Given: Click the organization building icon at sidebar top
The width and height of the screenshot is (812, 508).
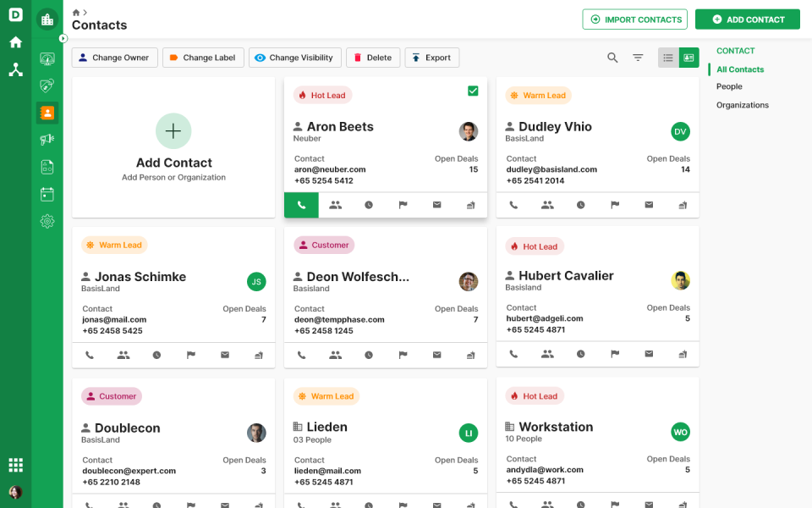Looking at the screenshot, I should pyautogui.click(x=47, y=19).
